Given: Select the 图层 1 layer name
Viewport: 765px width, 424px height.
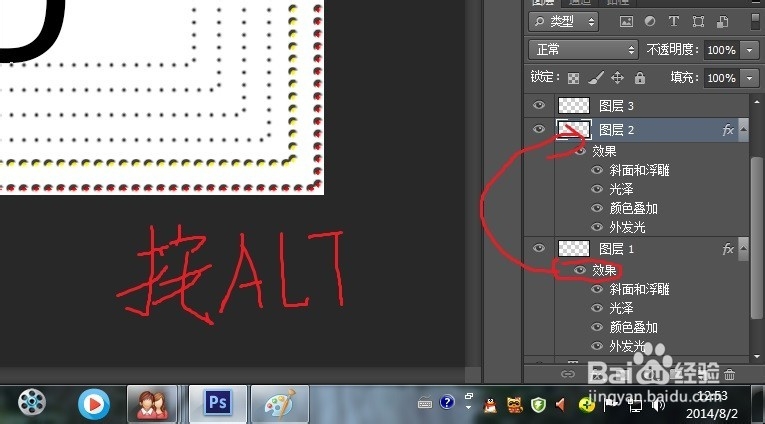Looking at the screenshot, I should click(x=616, y=249).
